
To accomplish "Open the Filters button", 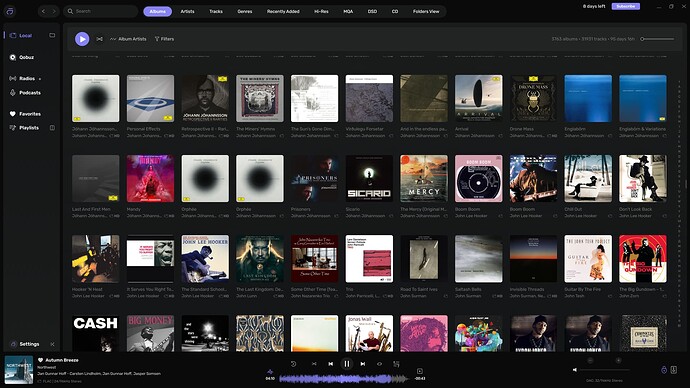I will tap(164, 39).
